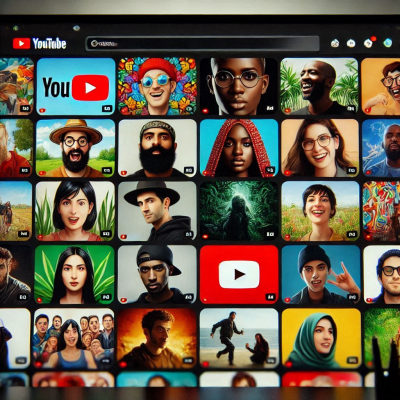
Task: Open video of man in black wide-brim hat and hoodie
Action: click(157, 211)
